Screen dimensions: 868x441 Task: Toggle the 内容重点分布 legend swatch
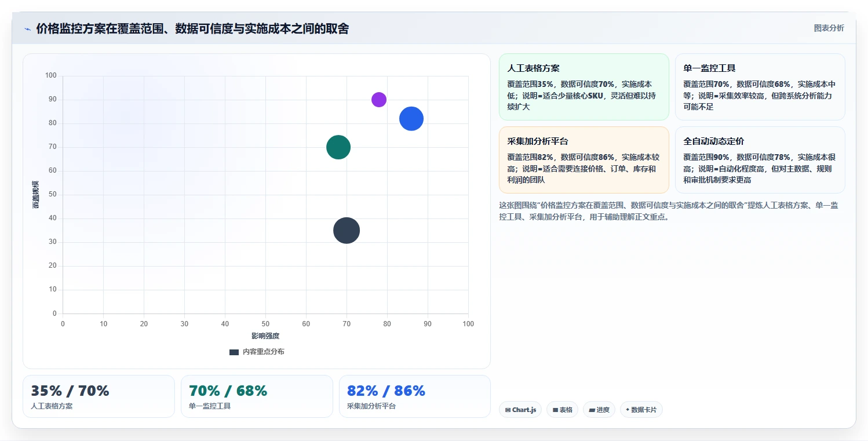point(234,352)
